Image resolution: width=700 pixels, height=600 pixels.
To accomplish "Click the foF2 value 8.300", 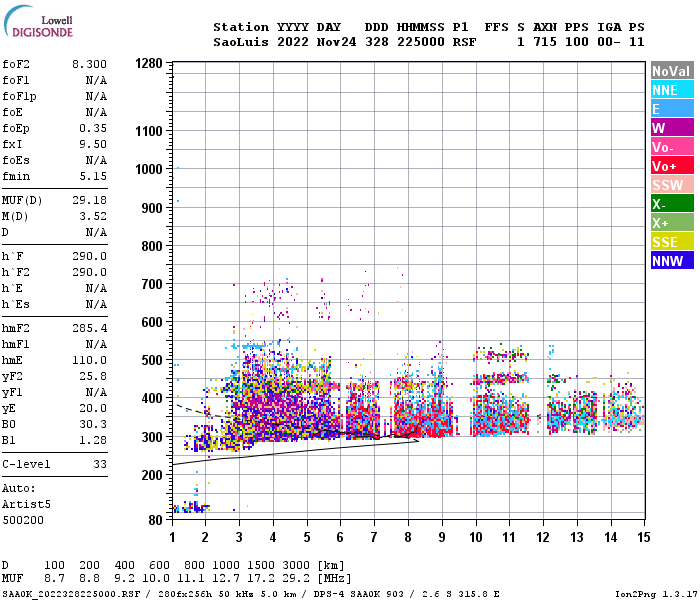I will (x=89, y=64).
